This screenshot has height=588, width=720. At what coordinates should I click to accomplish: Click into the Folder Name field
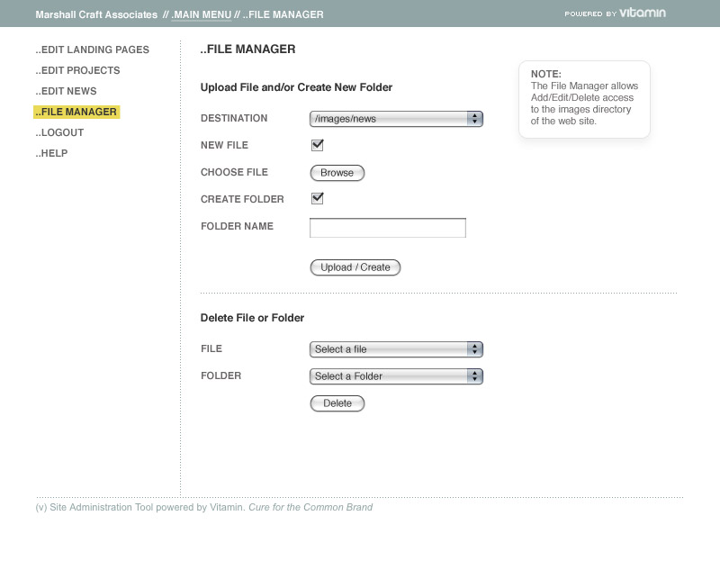387,228
